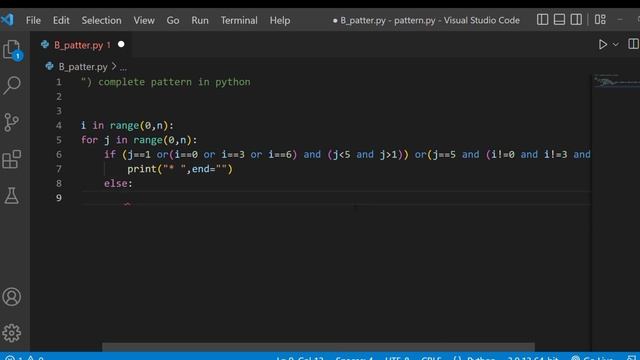Expand the breadcrumb ellipsis after B_patter.py

123,67
